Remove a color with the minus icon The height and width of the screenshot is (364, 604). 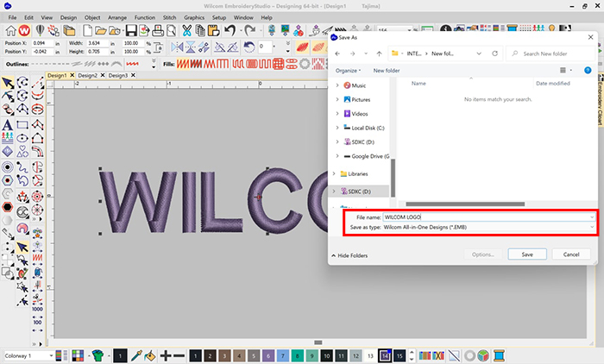click(179, 355)
